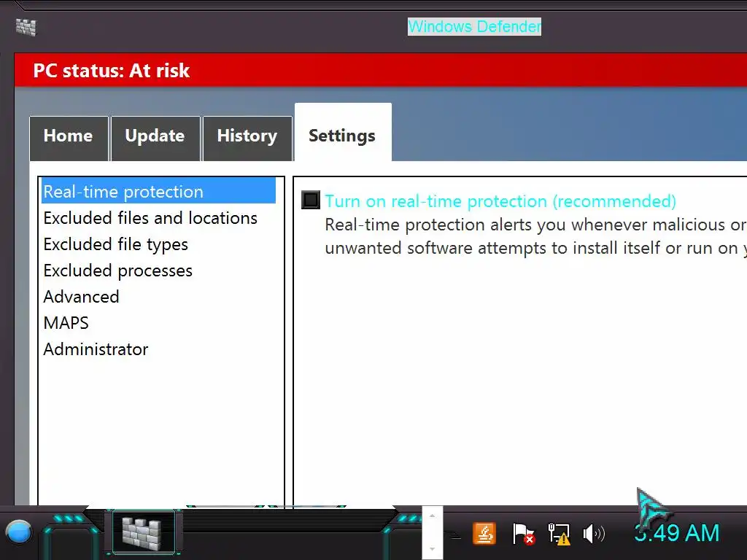
Task: Enable the real-time protection checkbox
Action: tap(311, 200)
